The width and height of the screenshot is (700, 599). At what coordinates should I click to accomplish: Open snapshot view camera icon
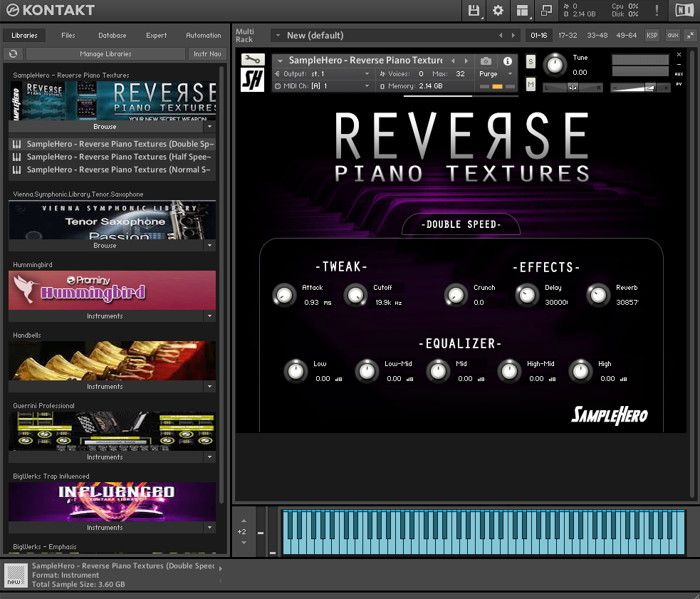(486, 61)
